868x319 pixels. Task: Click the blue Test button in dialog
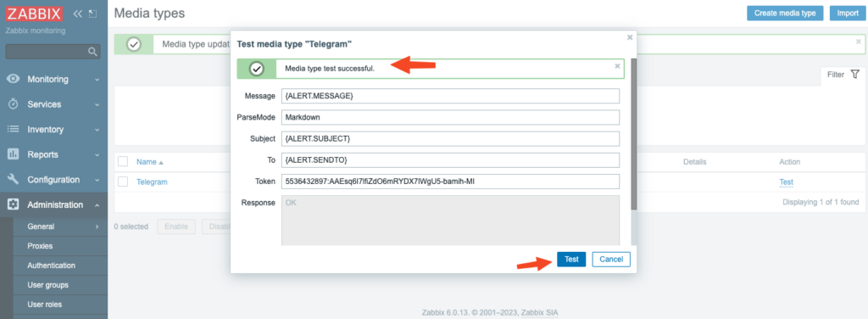point(571,260)
